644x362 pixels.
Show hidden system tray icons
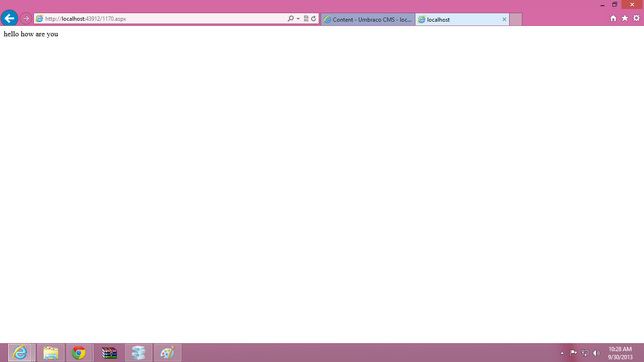(x=562, y=353)
